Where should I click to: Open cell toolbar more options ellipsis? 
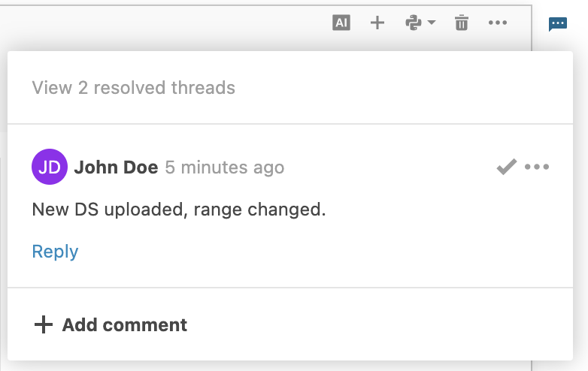(498, 23)
